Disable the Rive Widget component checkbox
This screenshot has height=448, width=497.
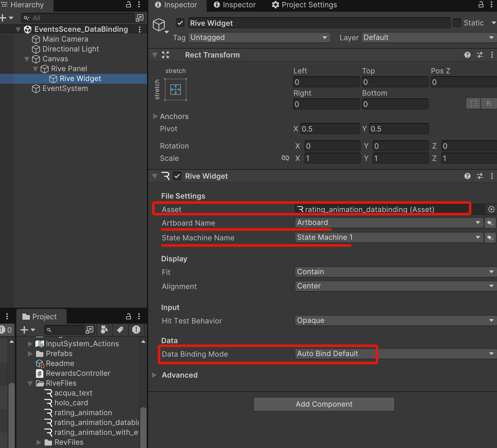[177, 176]
